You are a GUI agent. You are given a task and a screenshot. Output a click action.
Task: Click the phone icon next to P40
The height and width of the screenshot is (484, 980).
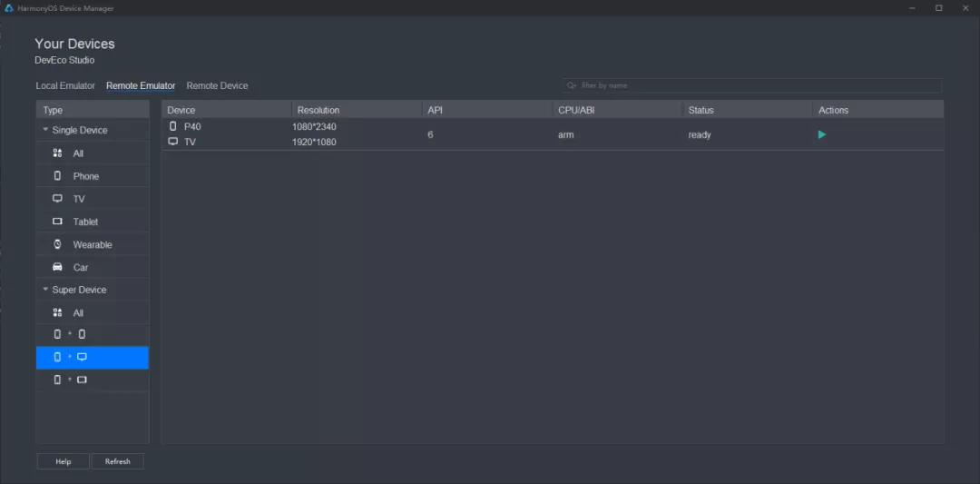coord(173,126)
